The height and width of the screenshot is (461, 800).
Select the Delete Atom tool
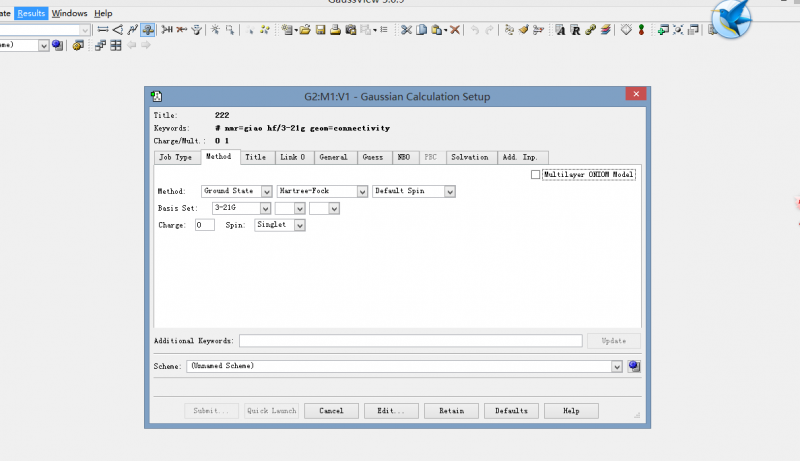pos(182,30)
